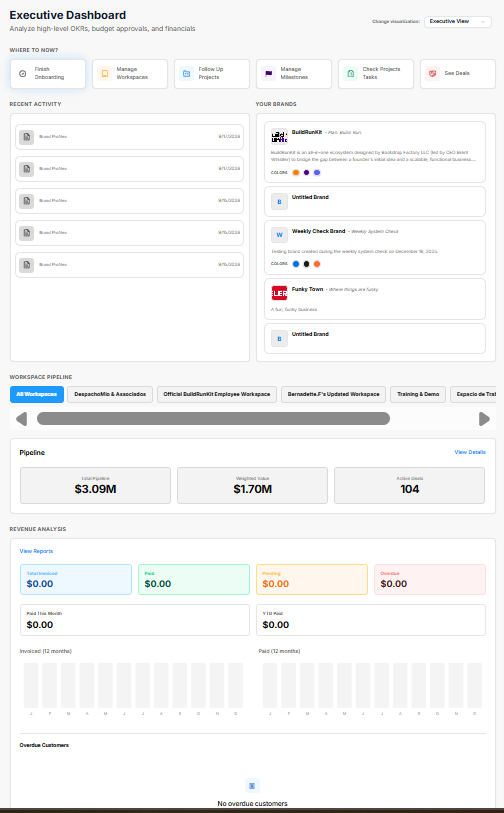
Task: Click Weekly Check Brand's black color swatch
Action: coord(306,264)
